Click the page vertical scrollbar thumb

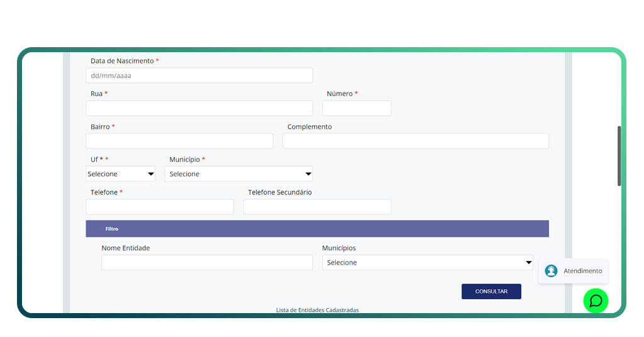click(619, 155)
